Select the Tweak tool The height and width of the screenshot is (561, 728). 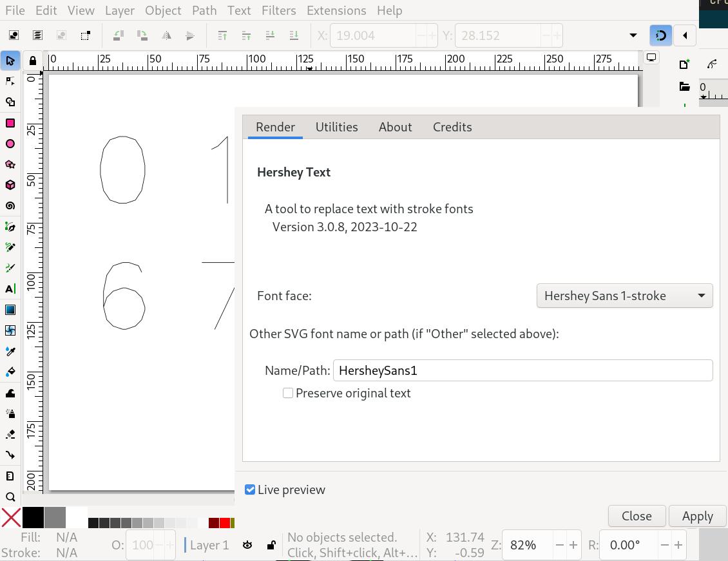(10, 394)
